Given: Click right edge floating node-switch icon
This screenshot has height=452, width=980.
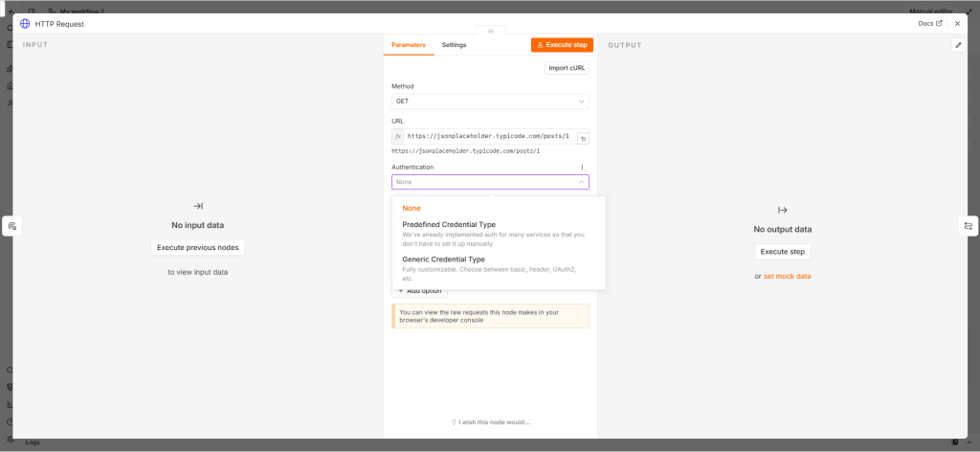Looking at the screenshot, I should (969, 226).
